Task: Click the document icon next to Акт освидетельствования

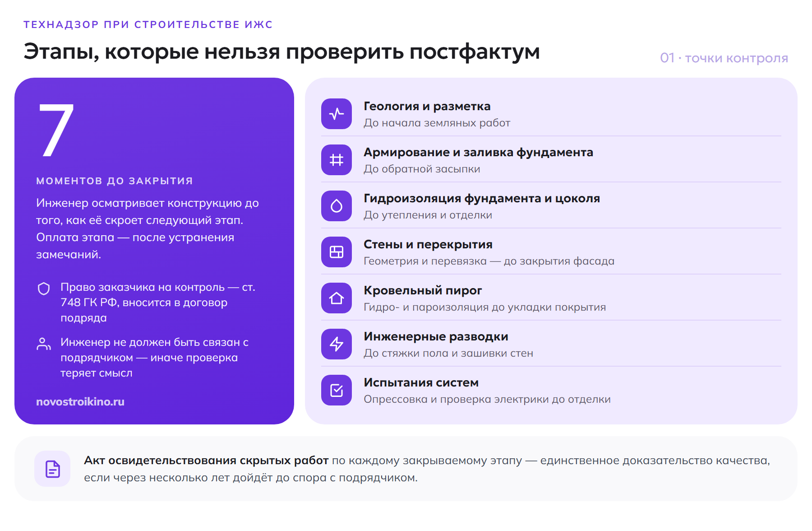Action: pyautogui.click(x=53, y=469)
